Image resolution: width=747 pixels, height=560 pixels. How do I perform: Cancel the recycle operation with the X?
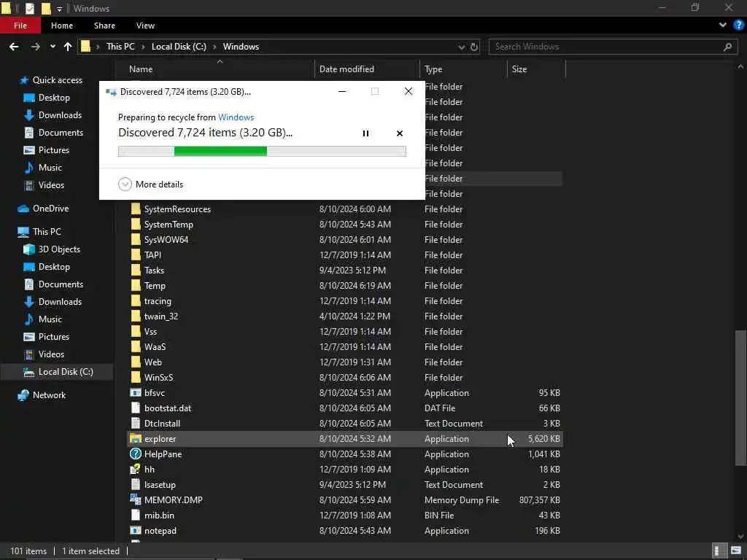[400, 133]
